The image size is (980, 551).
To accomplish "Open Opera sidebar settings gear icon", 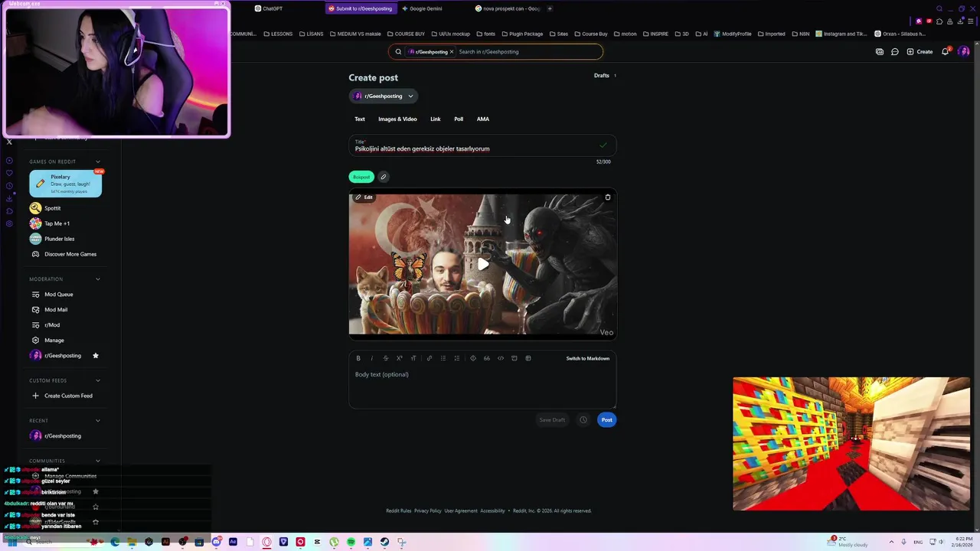I will pos(9,224).
